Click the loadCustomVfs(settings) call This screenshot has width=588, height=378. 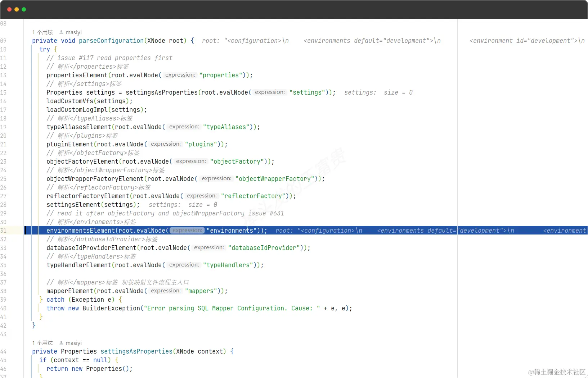[x=89, y=101]
